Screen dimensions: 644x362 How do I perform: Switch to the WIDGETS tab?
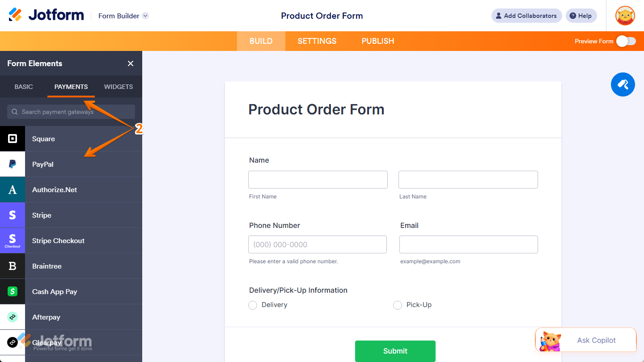(x=118, y=87)
